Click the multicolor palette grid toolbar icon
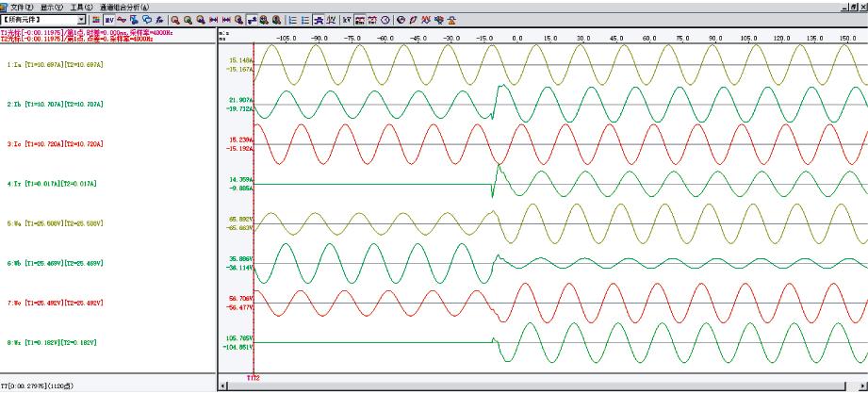This screenshot has width=868, height=394. point(96,20)
